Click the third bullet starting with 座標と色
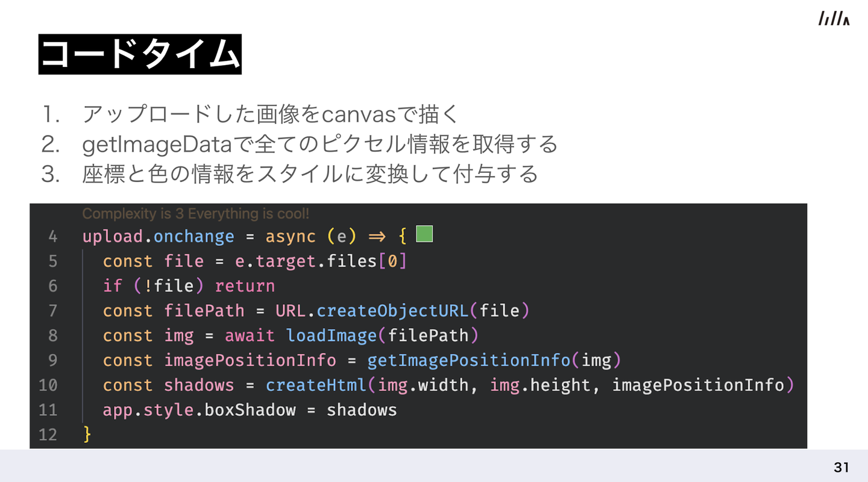 point(309,174)
